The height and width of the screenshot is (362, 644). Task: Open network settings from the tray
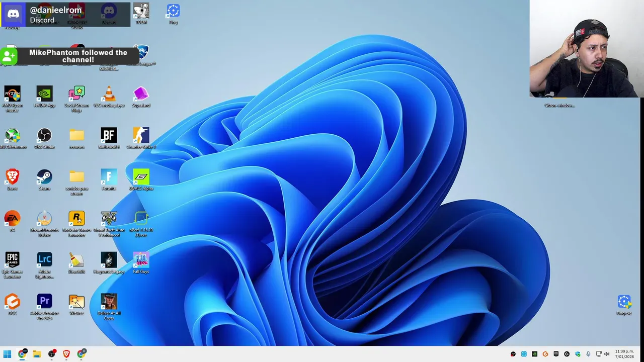[599, 354]
